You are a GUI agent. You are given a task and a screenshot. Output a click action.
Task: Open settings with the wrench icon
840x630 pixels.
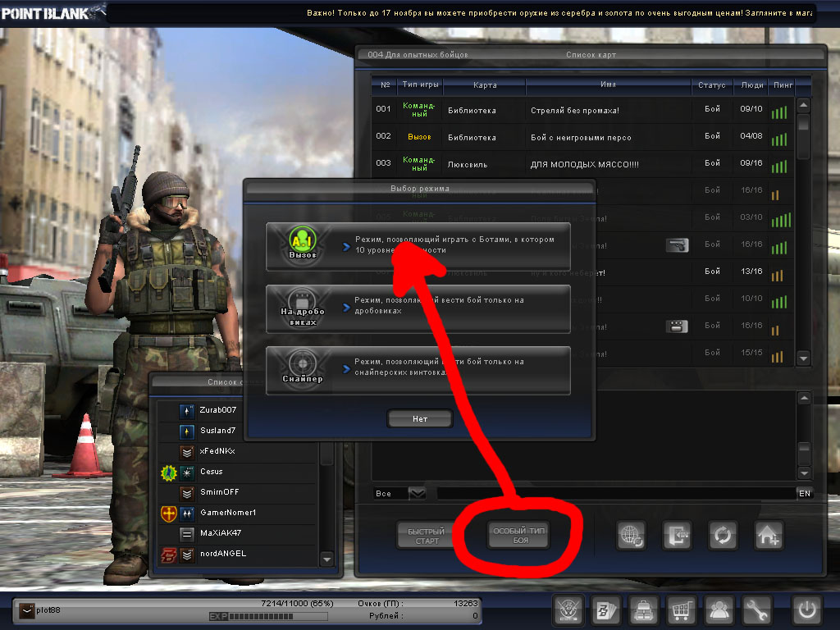click(x=756, y=609)
